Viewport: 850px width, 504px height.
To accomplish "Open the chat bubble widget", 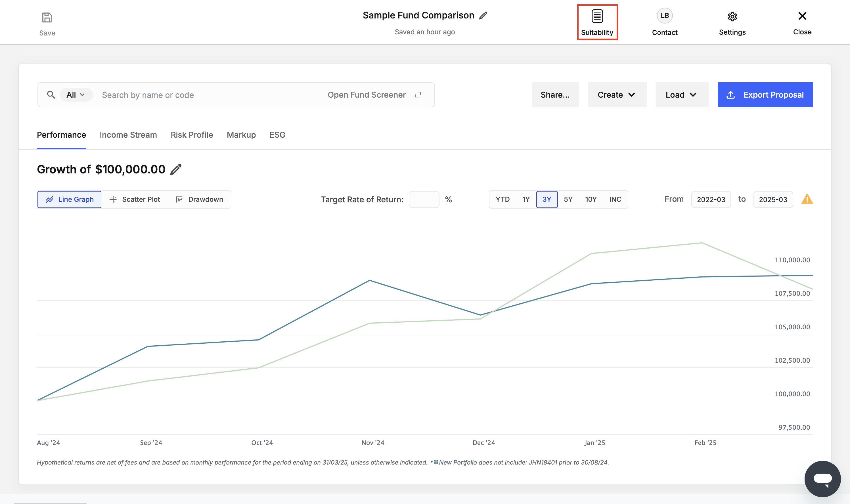I will pyautogui.click(x=822, y=479).
